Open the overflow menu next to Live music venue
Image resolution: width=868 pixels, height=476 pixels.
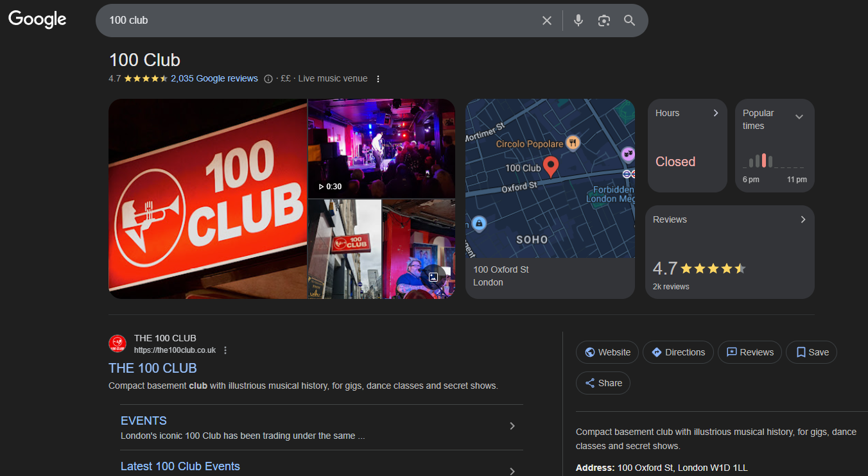click(x=378, y=78)
